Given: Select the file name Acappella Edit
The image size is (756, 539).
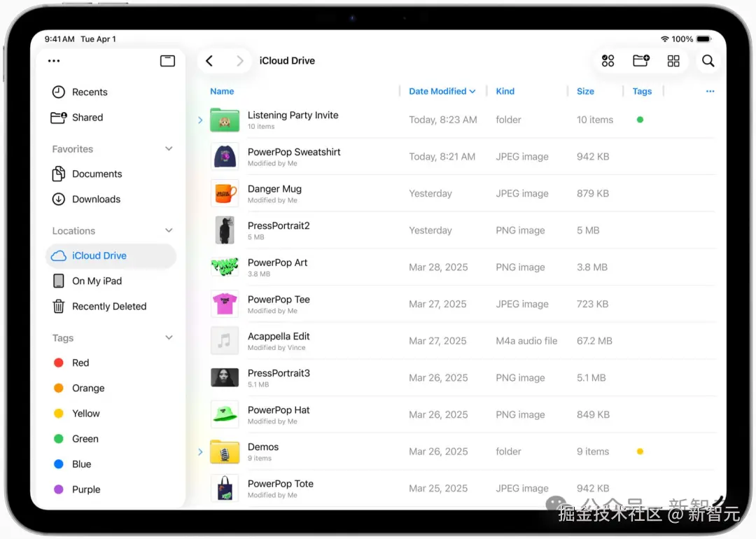Looking at the screenshot, I should pyautogui.click(x=279, y=337).
